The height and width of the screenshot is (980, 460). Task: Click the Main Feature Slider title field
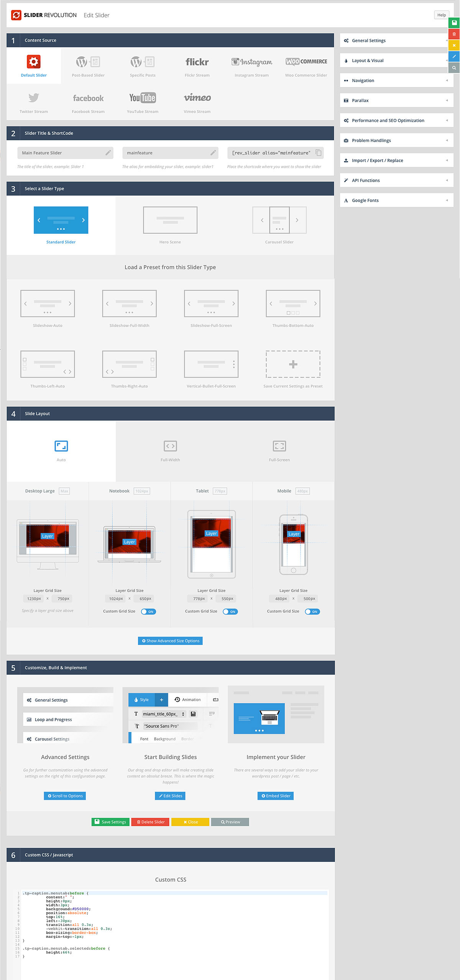65,153
